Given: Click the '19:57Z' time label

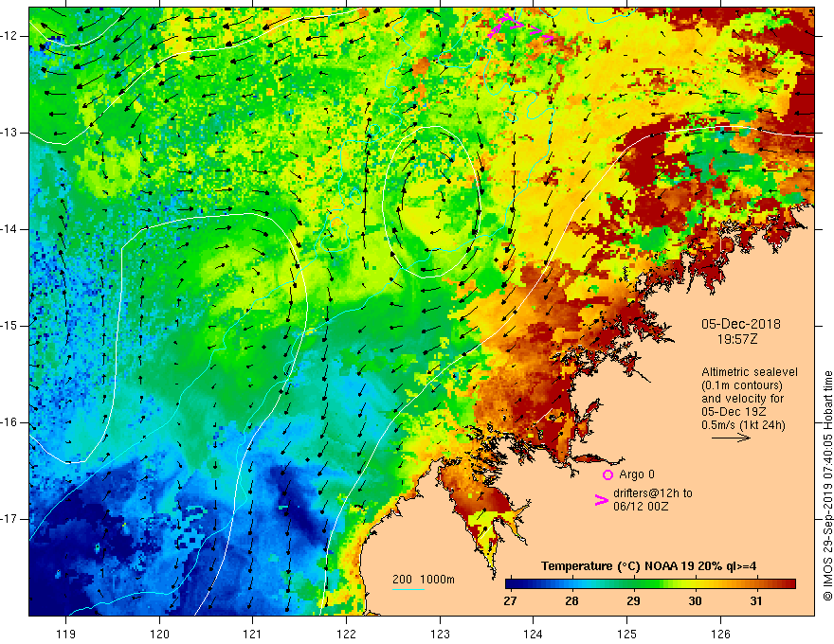Looking at the screenshot, I should [x=736, y=339].
